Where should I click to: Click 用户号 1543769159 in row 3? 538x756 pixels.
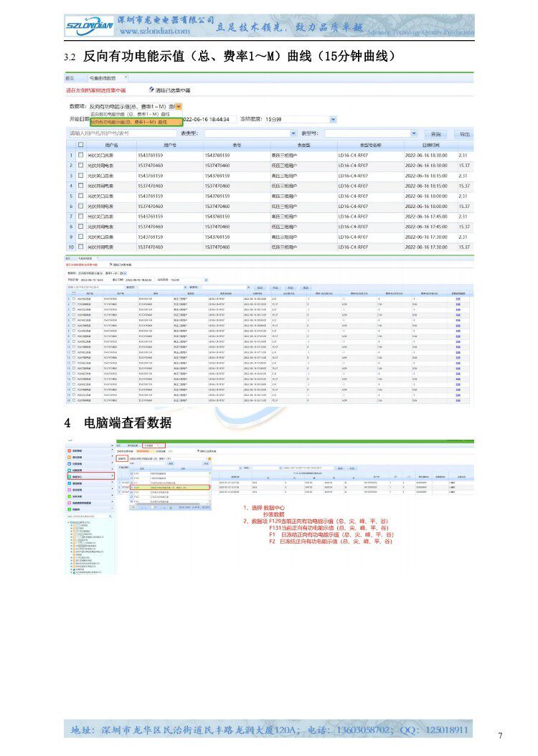(151, 176)
